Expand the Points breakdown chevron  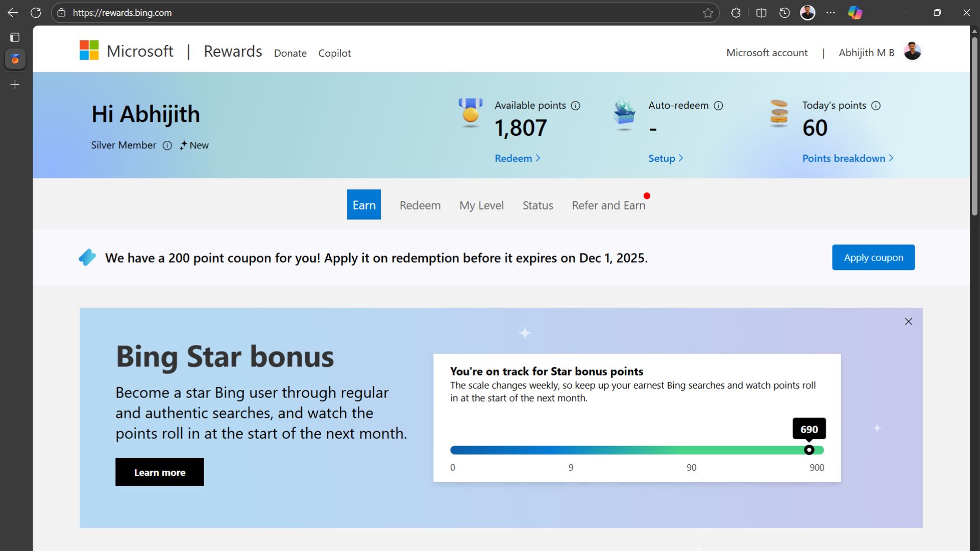891,158
